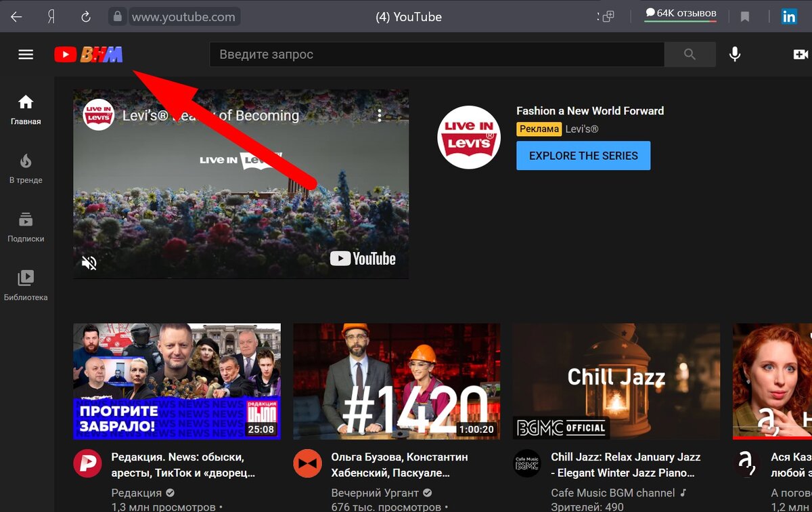The image size is (812, 512).
Task: Click the Введите запрос search field
Action: (x=437, y=54)
